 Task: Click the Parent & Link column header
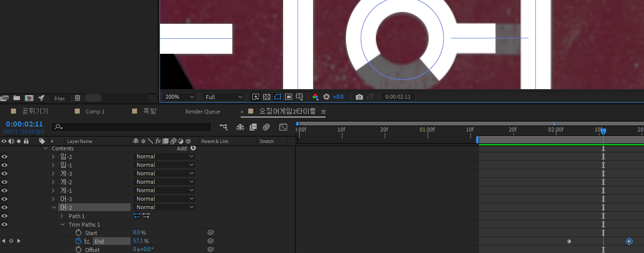click(215, 141)
